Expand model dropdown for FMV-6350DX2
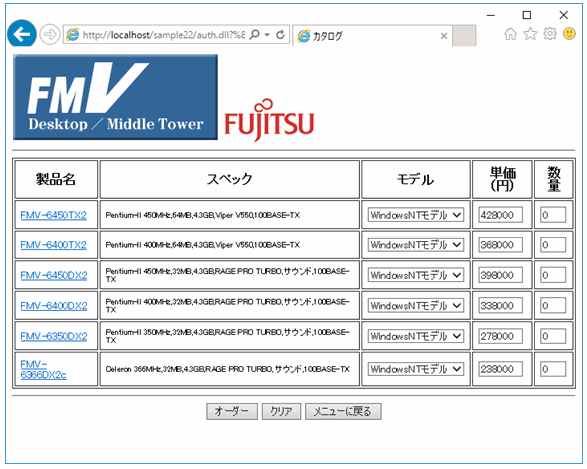Screen dimensions: 587x469 (x=416, y=336)
